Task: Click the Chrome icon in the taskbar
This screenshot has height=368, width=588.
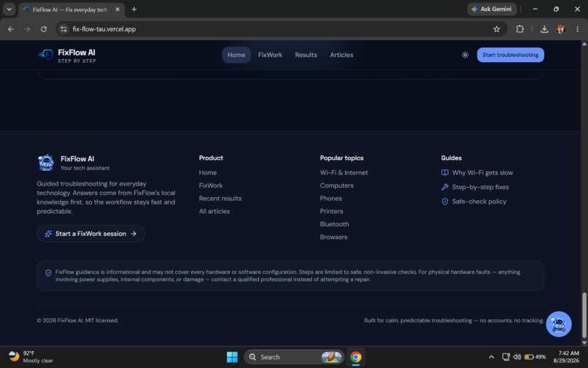Action: tap(355, 357)
